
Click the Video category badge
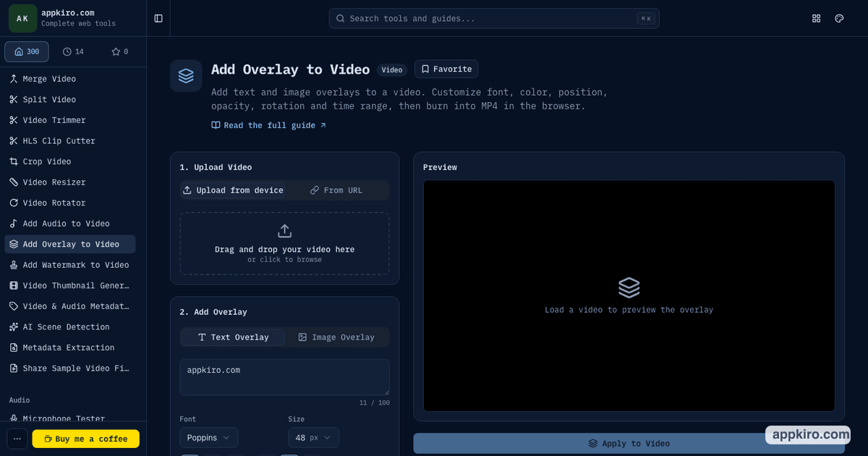[392, 70]
